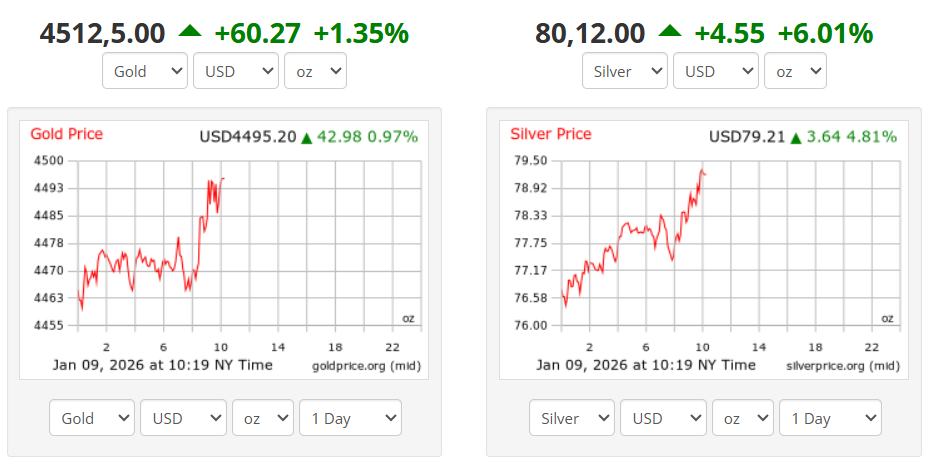
Task: Expand the 1 Day range dropdown below the silver chart
Action: click(x=830, y=418)
